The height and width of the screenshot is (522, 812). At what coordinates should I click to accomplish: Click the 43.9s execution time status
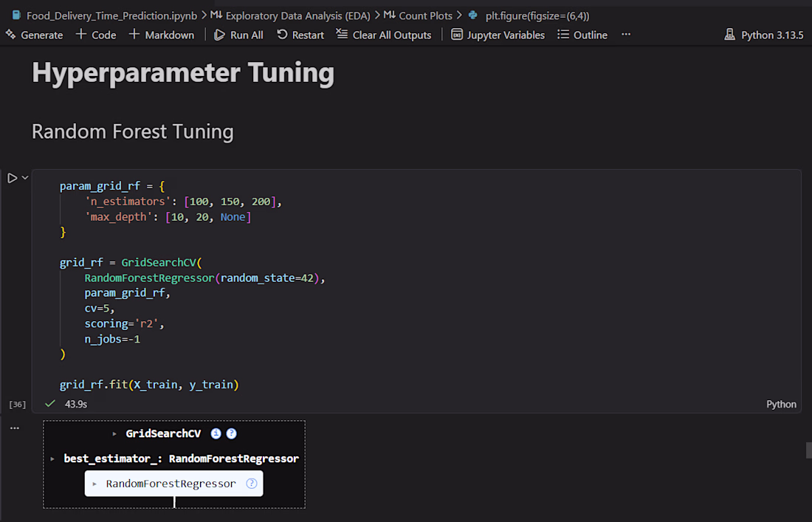(76, 404)
